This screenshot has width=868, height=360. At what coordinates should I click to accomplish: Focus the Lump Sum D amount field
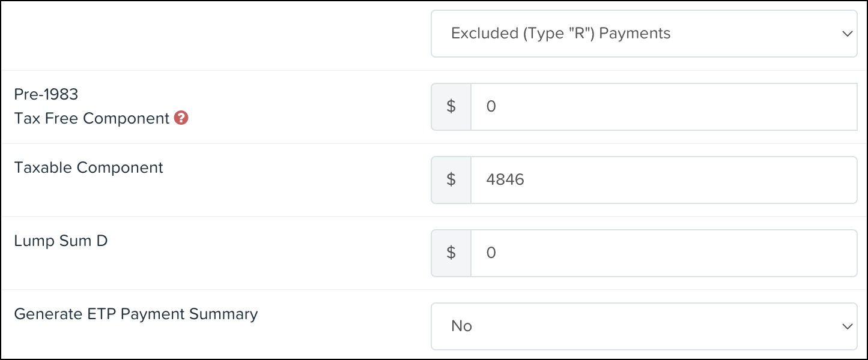tap(664, 253)
